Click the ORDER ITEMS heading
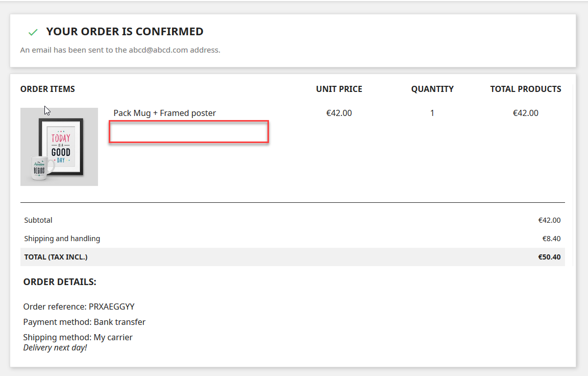The width and height of the screenshot is (588, 376). (47, 89)
